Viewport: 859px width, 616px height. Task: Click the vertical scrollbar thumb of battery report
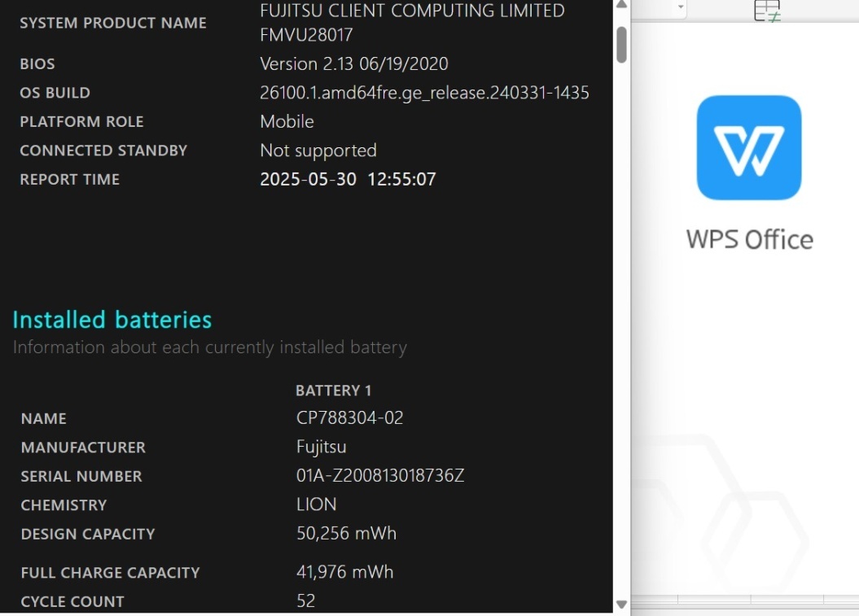(621, 45)
